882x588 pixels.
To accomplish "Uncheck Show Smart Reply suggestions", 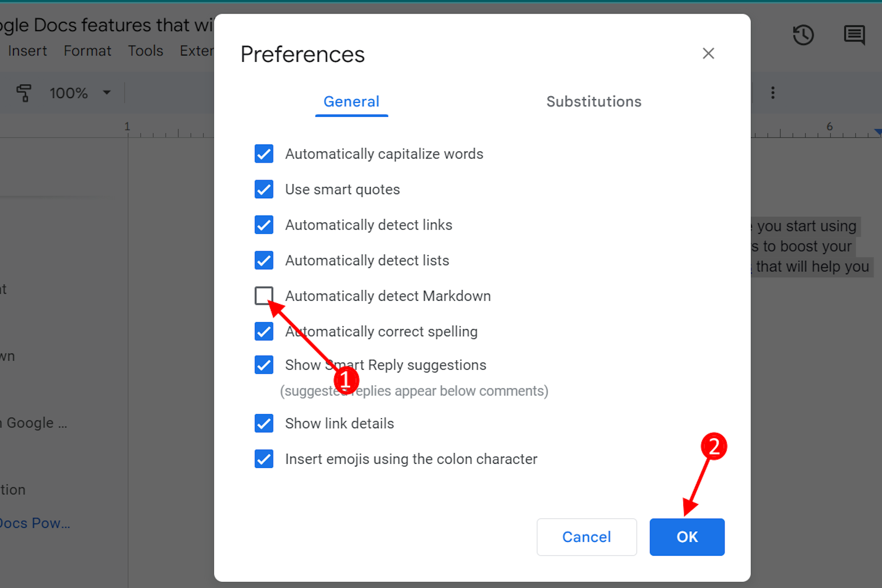I will (264, 365).
